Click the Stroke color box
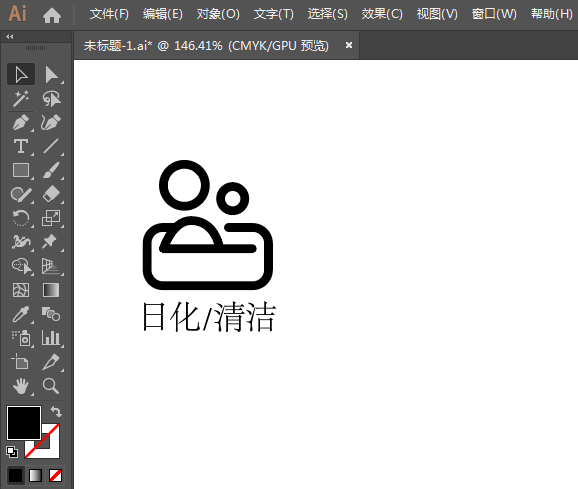Image resolution: width=578 pixels, height=489 pixels. [x=51, y=449]
